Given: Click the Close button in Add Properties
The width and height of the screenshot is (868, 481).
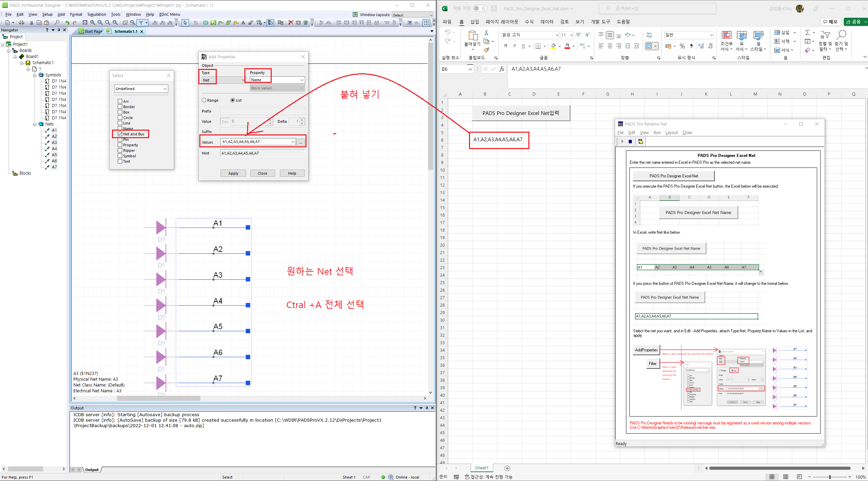Looking at the screenshot, I should click(x=262, y=173).
